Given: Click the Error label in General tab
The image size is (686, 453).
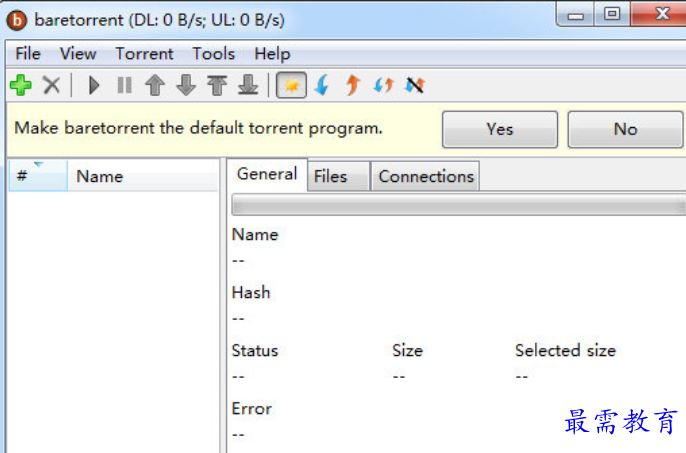Looking at the screenshot, I should pyautogui.click(x=252, y=409).
